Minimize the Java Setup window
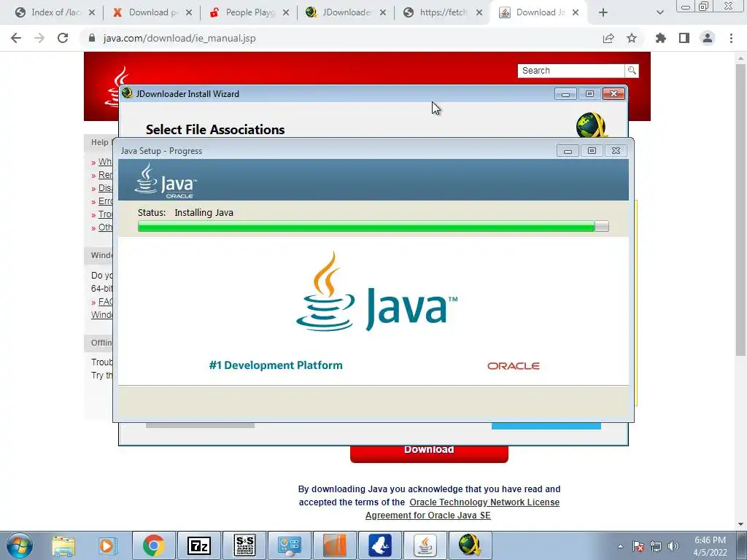 point(568,151)
